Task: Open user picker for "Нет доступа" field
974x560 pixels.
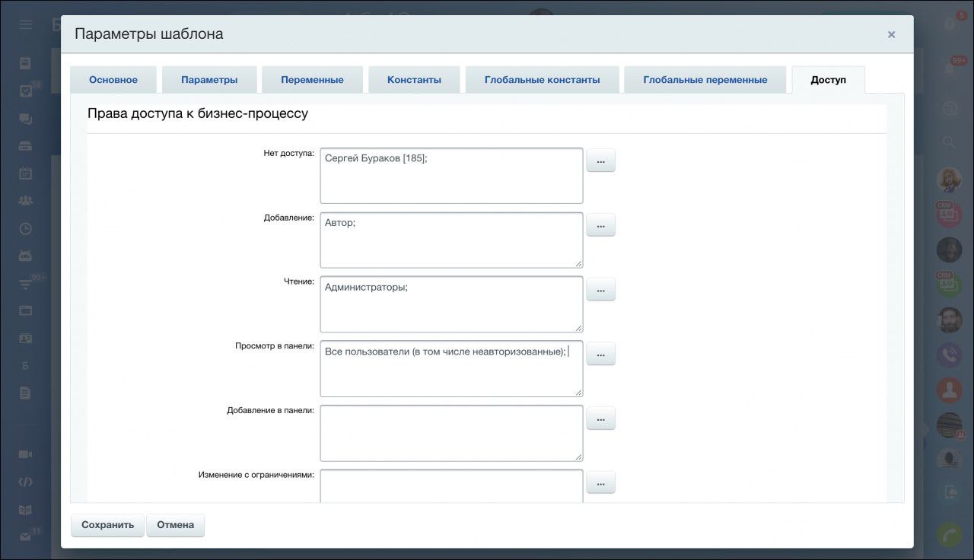Action: point(600,161)
